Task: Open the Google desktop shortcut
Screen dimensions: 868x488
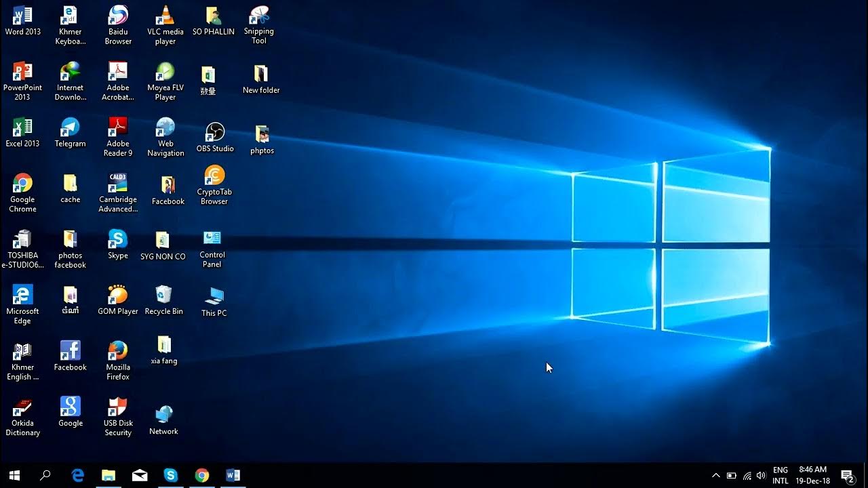Action: tap(70, 413)
